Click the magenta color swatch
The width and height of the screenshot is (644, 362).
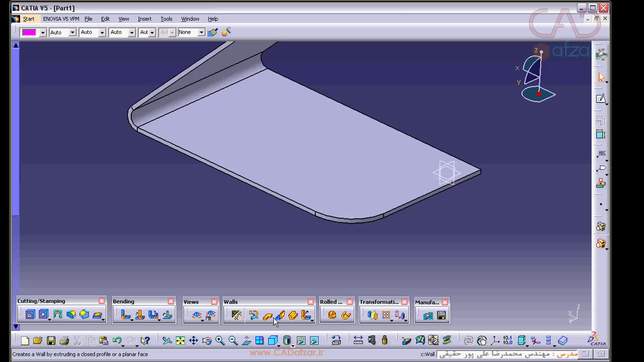click(29, 33)
